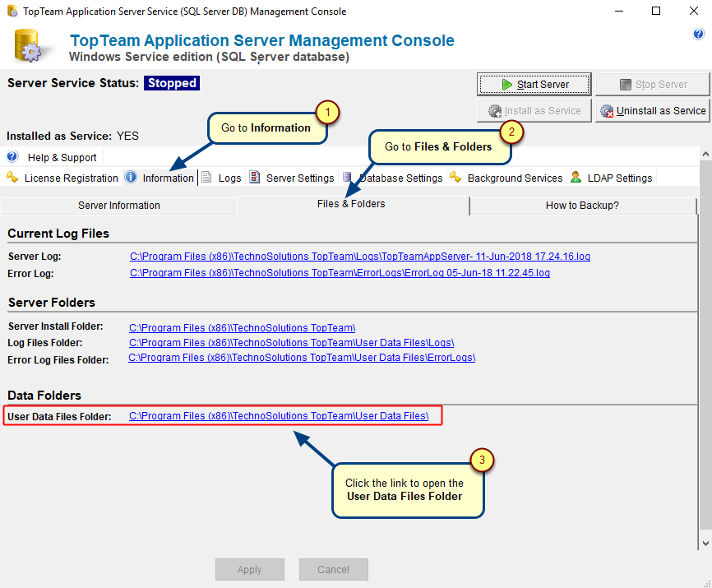The width and height of the screenshot is (712, 588).
Task: Click the Current Log Files heading
Action: coord(58,234)
